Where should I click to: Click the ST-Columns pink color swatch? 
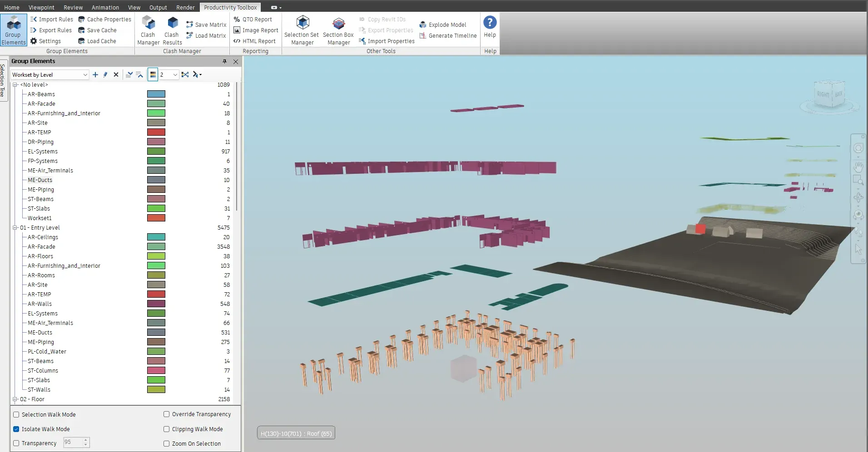(x=156, y=370)
